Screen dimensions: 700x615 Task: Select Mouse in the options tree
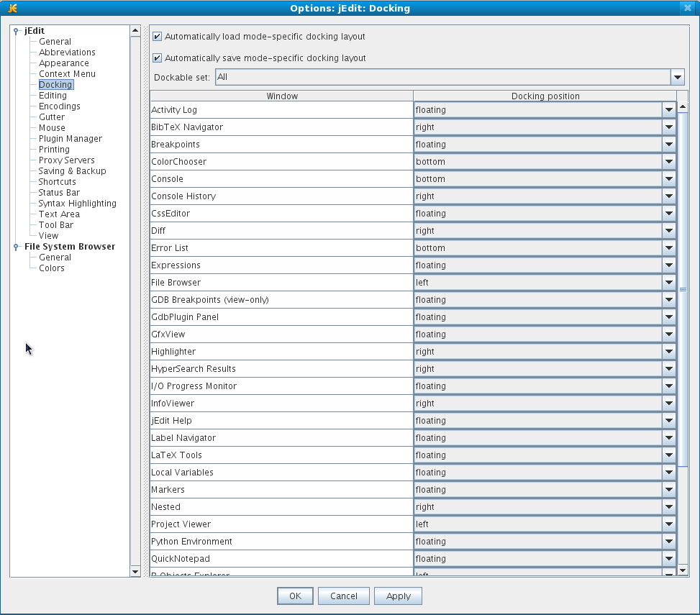(52, 128)
